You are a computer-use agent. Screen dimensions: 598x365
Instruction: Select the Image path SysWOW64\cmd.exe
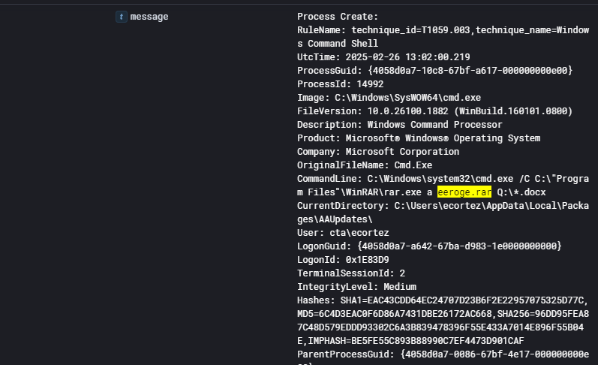408,98
